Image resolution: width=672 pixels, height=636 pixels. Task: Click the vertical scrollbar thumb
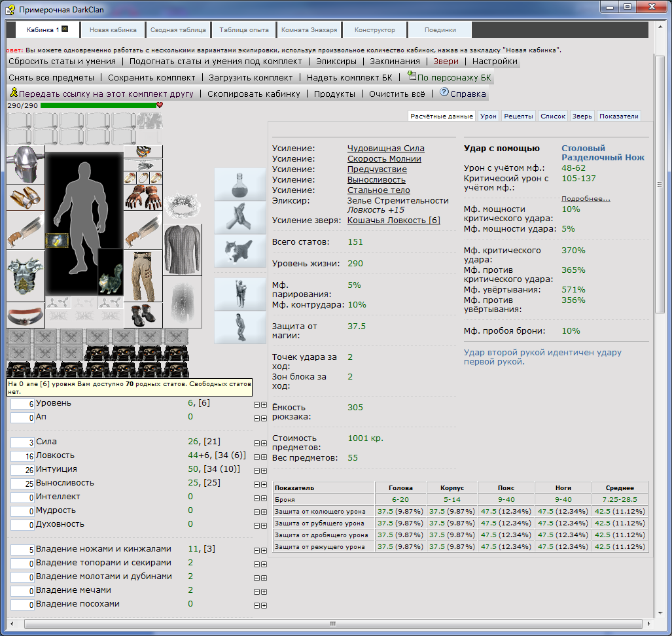click(660, 185)
